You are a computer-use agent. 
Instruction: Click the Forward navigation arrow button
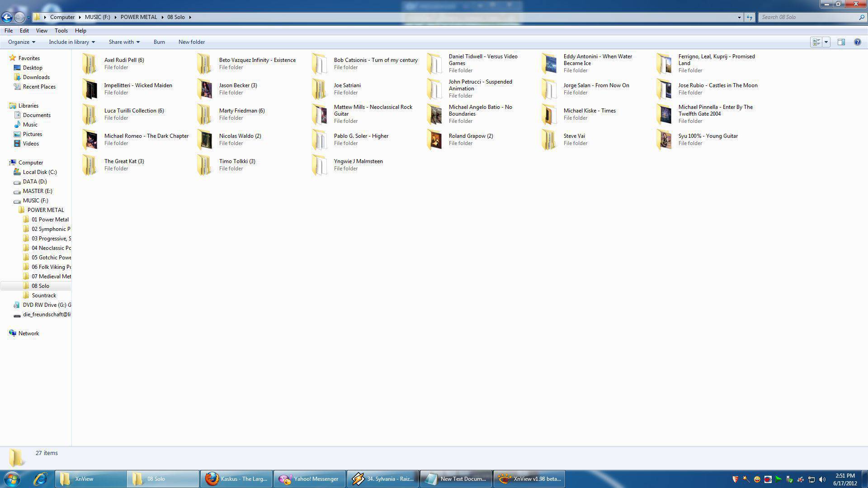[19, 17]
